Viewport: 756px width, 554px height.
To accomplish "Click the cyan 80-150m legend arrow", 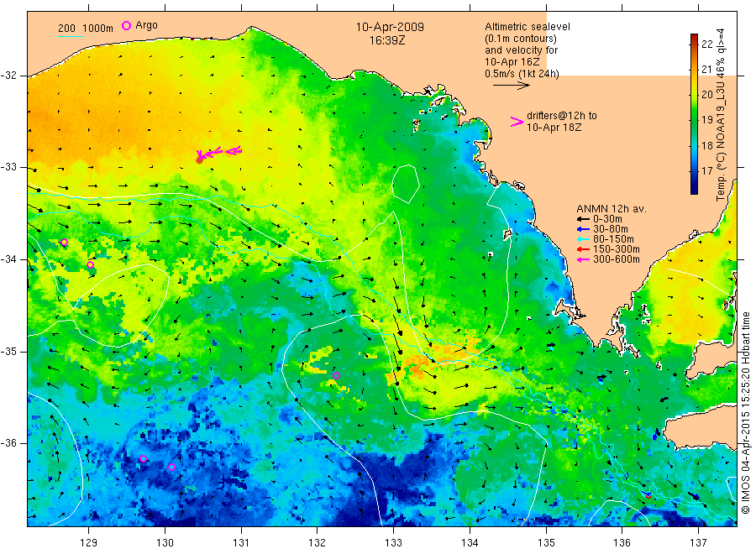I will pos(584,239).
